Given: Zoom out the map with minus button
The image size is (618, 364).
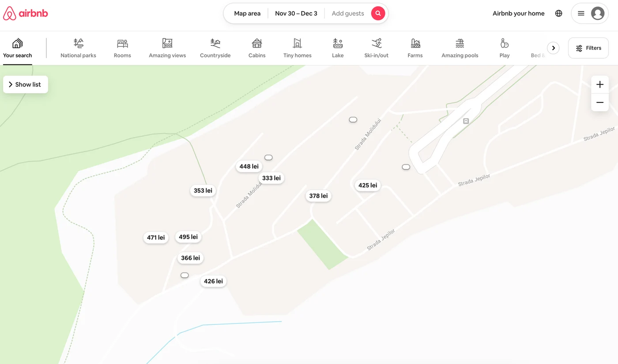Looking at the screenshot, I should [x=600, y=102].
